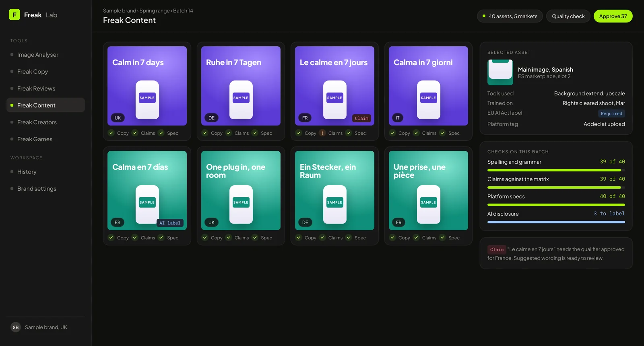The width and height of the screenshot is (644, 346).
Task: Click the SB avatar for Sample brand
Action: tap(16, 327)
